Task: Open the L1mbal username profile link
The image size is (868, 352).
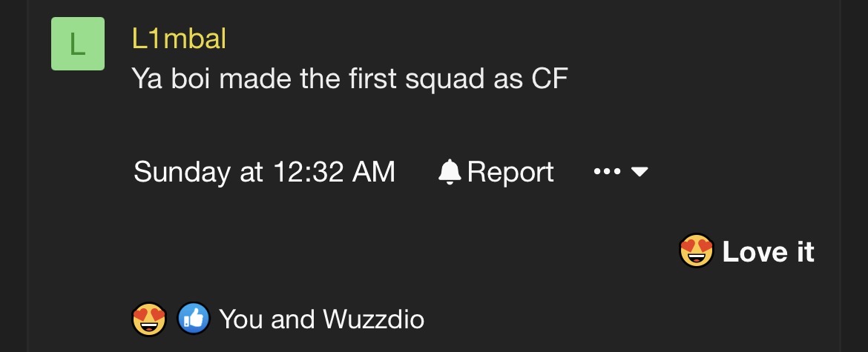Action: click(179, 39)
